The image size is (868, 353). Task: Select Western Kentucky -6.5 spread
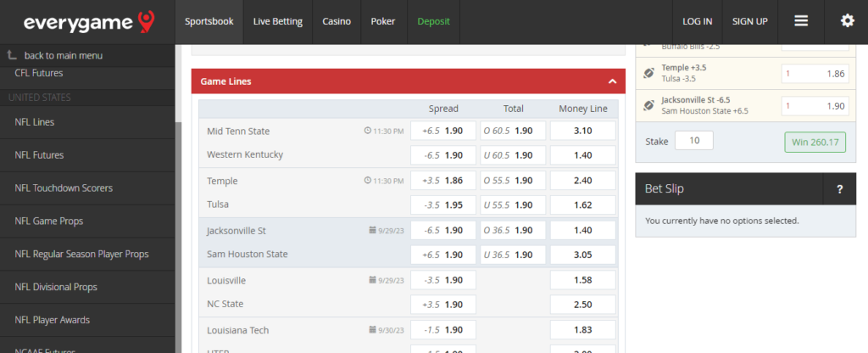click(x=442, y=155)
